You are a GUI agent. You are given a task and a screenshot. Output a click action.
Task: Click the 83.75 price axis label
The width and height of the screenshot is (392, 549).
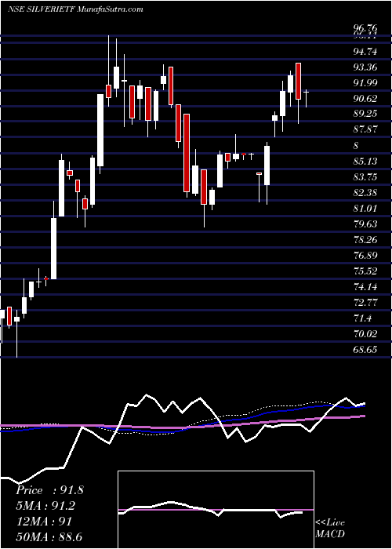365,177
